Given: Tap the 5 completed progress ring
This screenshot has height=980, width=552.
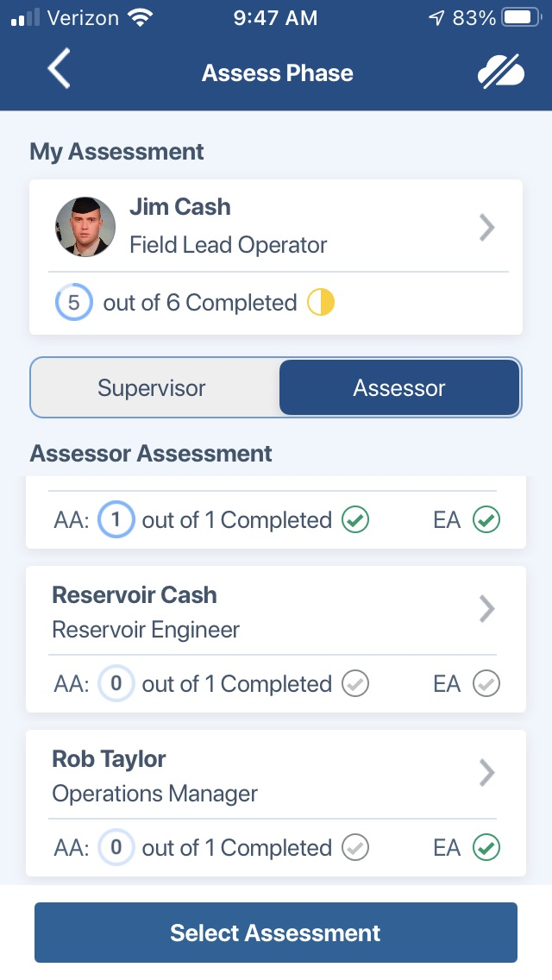Looking at the screenshot, I should point(74,303).
